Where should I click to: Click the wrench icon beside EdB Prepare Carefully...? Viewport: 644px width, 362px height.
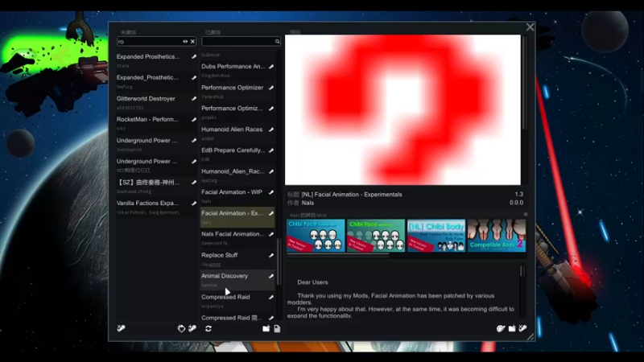pos(271,150)
